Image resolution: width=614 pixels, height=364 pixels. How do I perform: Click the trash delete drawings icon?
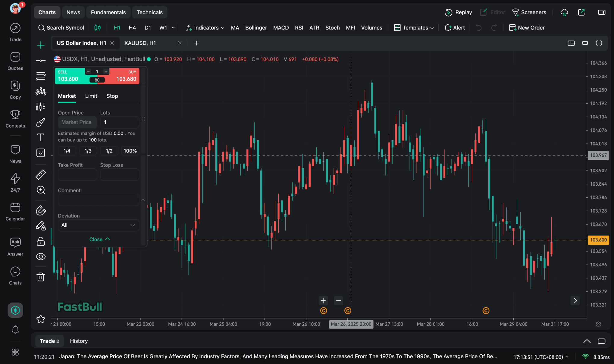[x=41, y=277]
